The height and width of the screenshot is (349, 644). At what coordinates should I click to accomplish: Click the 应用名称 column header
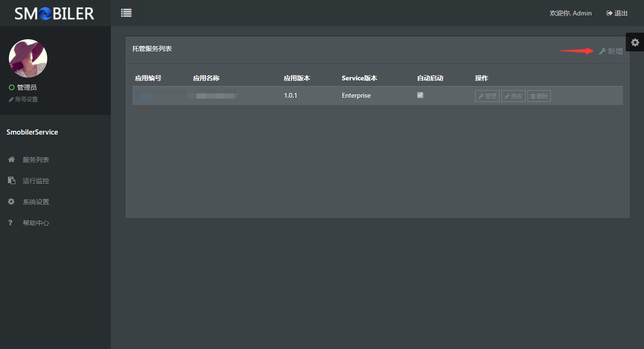[206, 78]
